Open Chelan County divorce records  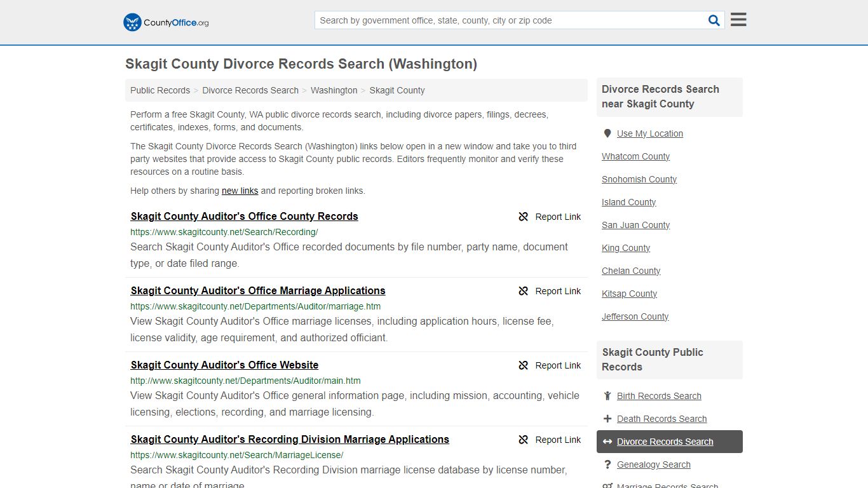631,271
